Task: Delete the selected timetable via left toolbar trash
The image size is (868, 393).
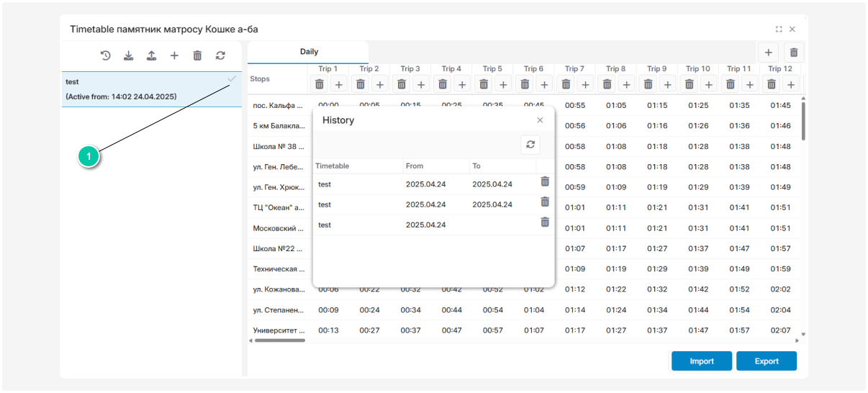Action: coord(197,55)
